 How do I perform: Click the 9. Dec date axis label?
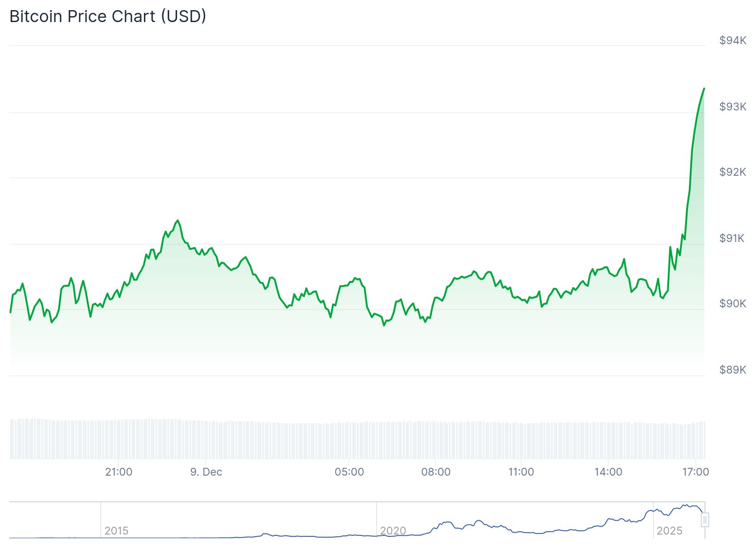pyautogui.click(x=206, y=472)
